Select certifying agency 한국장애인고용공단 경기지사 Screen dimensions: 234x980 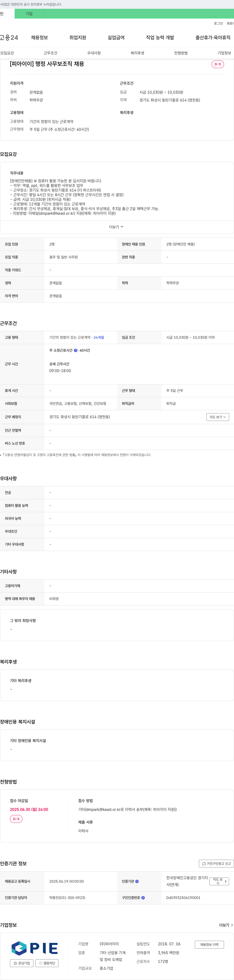(187, 881)
